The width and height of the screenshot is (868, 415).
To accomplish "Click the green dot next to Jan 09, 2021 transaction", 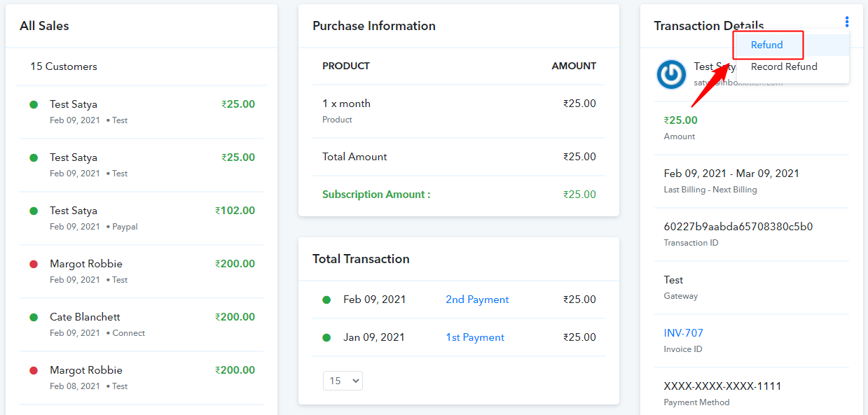I will 326,337.
